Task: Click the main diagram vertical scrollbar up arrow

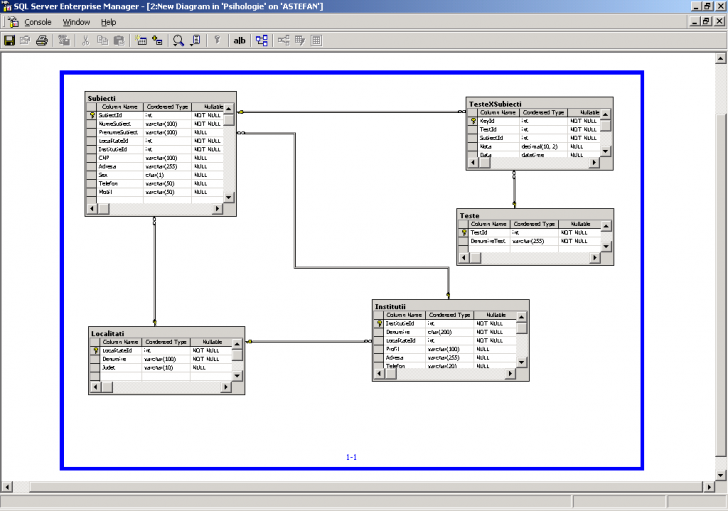Action: tap(722, 59)
